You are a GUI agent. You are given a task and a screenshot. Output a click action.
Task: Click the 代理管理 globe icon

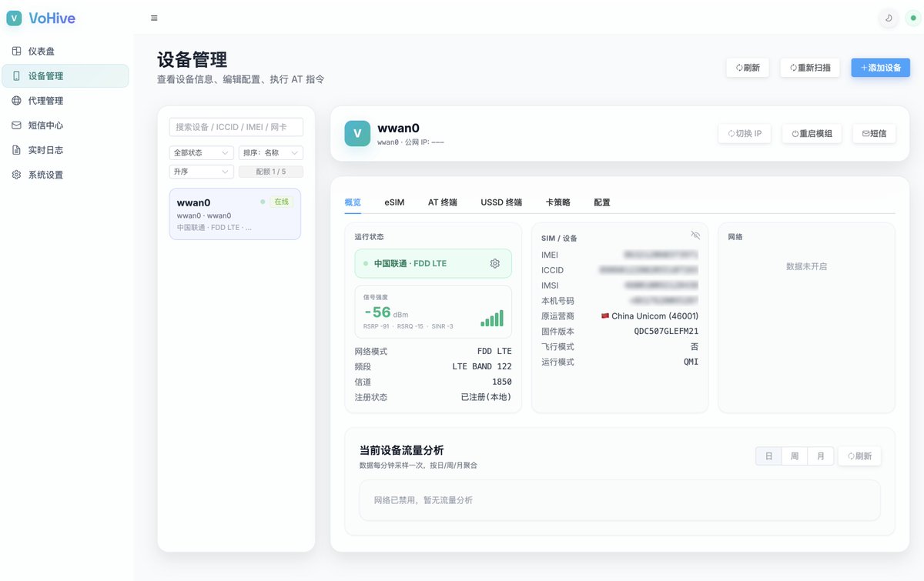17,100
